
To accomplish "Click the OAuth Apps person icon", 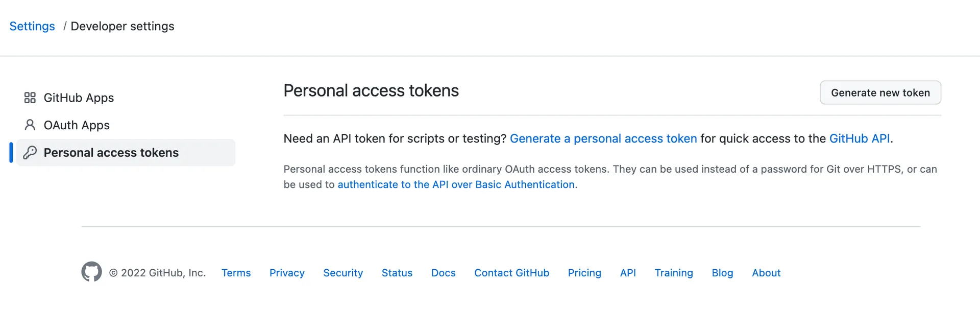I will [x=30, y=125].
